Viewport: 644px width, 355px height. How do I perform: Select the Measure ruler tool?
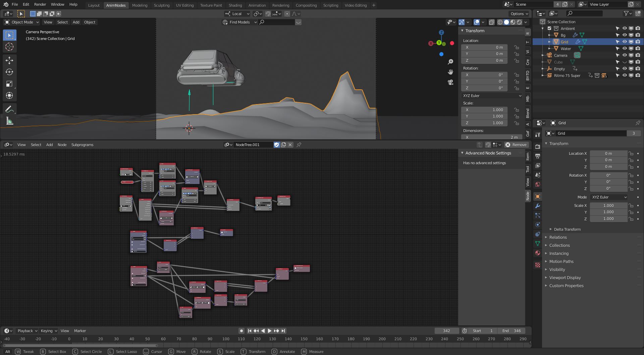pyautogui.click(x=9, y=121)
